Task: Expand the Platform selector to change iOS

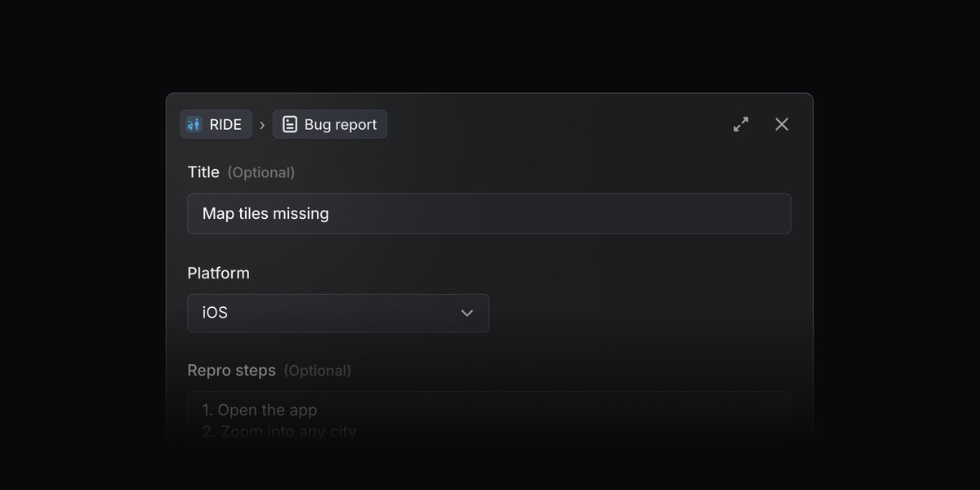Action: (x=338, y=313)
